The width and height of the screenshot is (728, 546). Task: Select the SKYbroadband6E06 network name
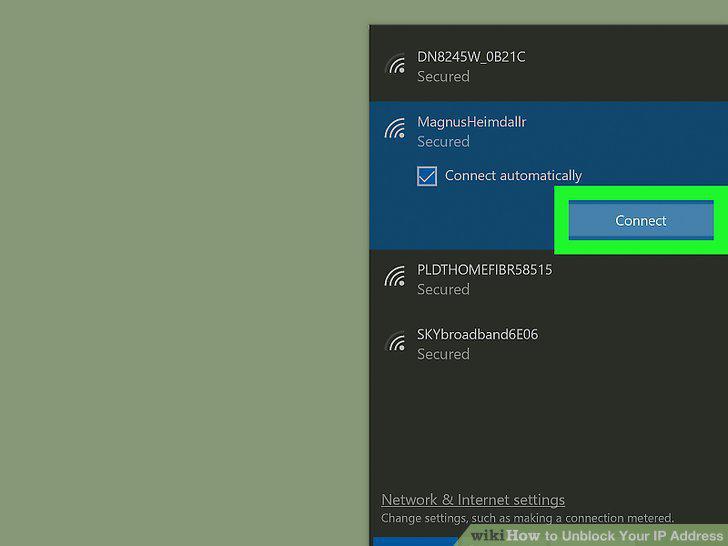pyautogui.click(x=477, y=334)
